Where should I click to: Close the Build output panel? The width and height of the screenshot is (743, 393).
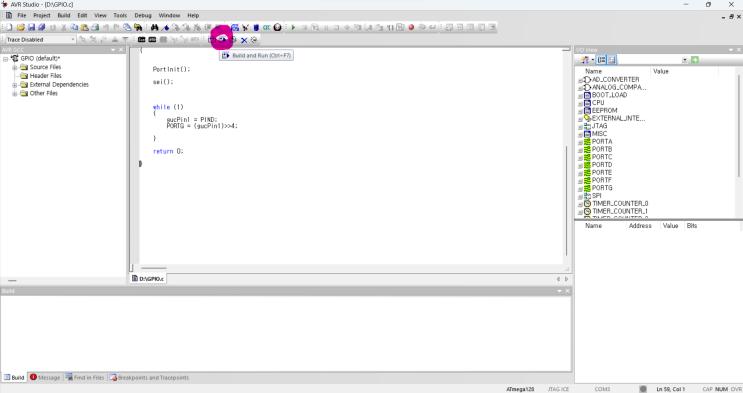[567, 291]
